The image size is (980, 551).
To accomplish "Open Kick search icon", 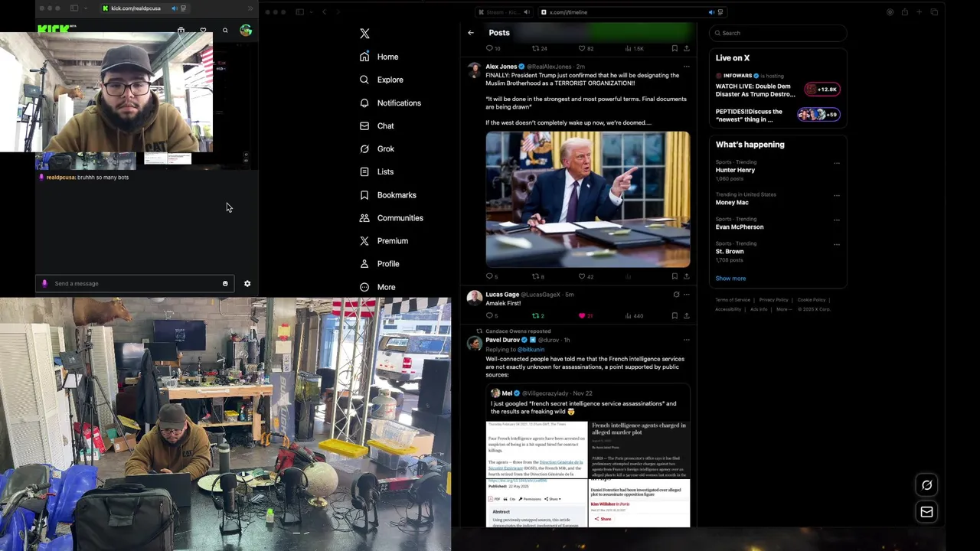I will [225, 31].
